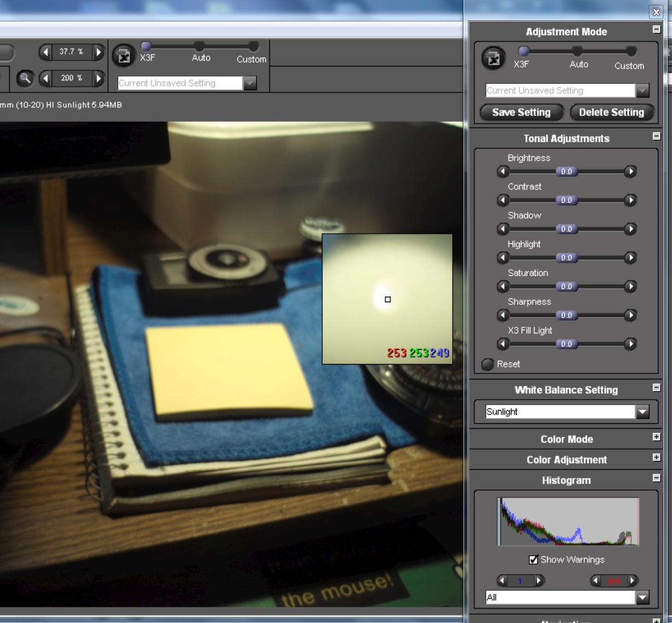The image size is (672, 623).
Task: Select Auto mode in Adjustment Mode panel
Action: [577, 51]
